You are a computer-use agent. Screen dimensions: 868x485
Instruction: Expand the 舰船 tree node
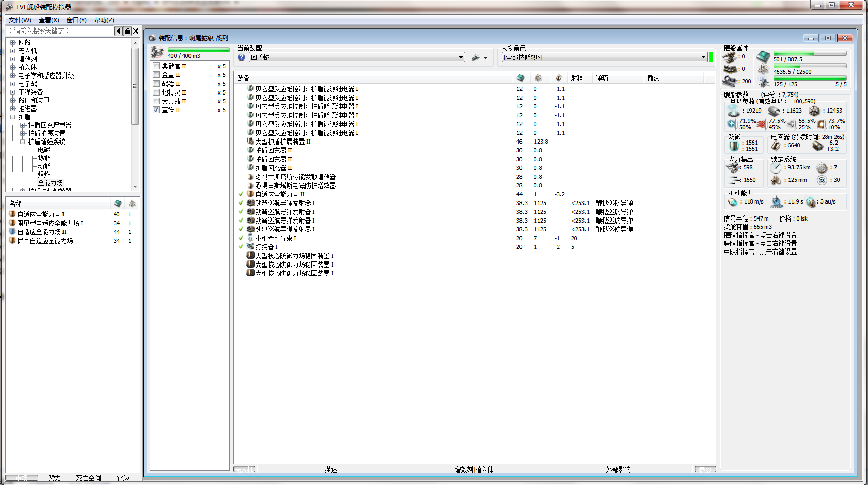coord(13,42)
